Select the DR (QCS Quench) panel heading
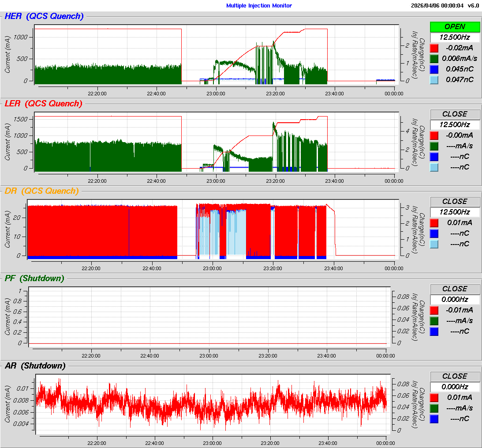This screenshot has width=482, height=448. click(41, 191)
